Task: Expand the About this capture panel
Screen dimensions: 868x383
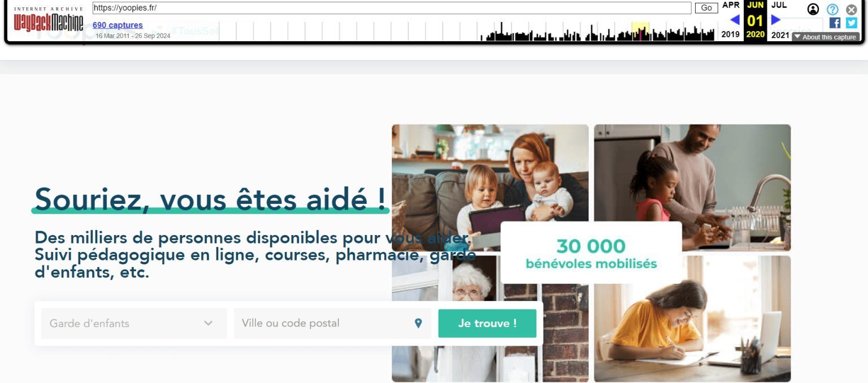Action: pyautogui.click(x=826, y=37)
